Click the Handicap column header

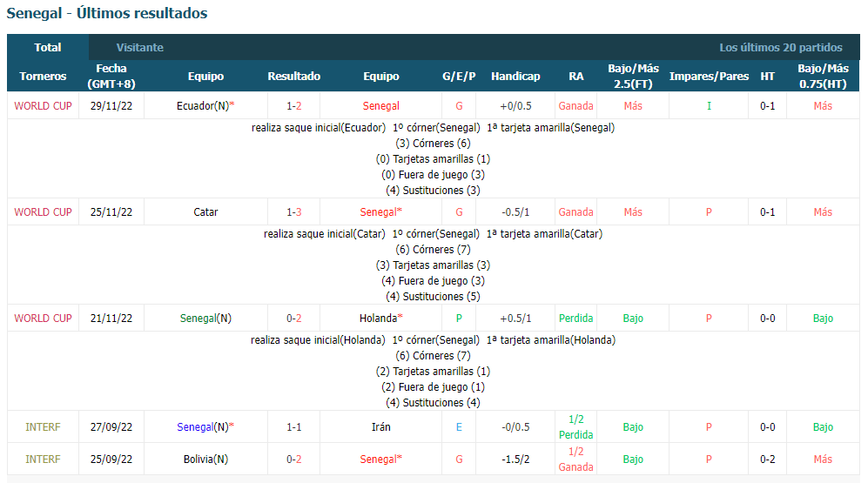(x=515, y=77)
